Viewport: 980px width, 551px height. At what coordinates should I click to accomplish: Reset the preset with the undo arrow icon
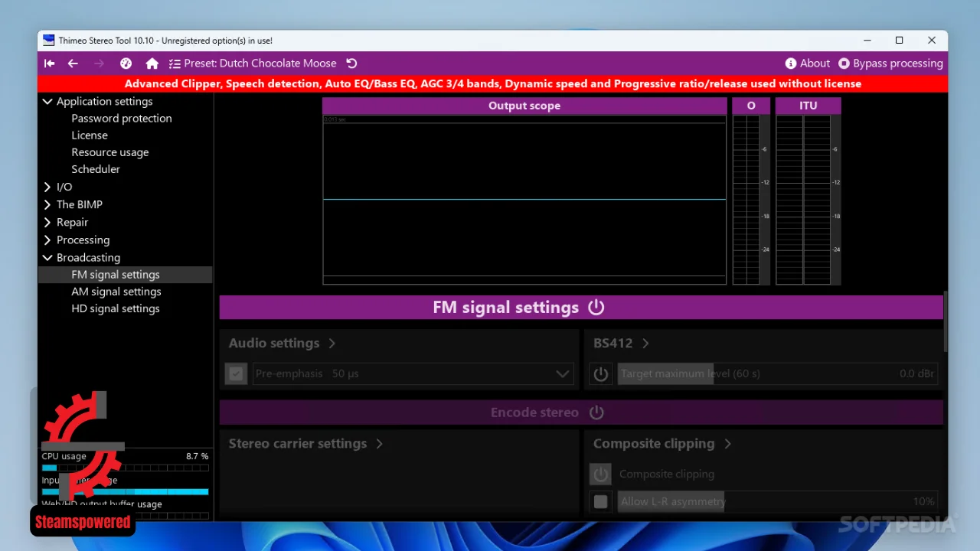click(351, 64)
